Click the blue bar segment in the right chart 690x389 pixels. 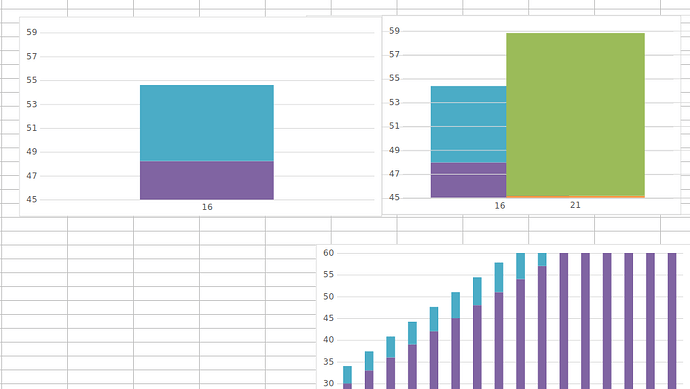click(x=469, y=125)
